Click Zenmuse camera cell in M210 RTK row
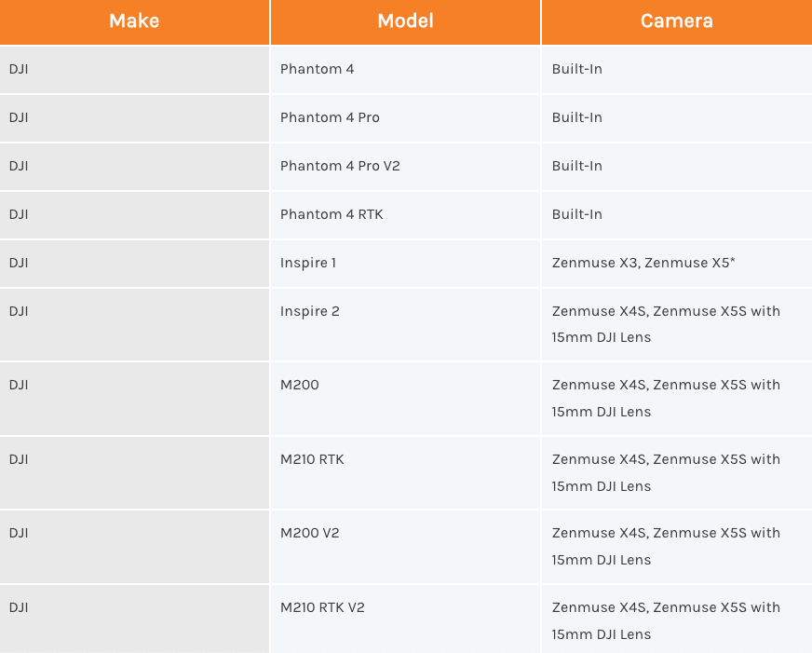 pos(676,473)
